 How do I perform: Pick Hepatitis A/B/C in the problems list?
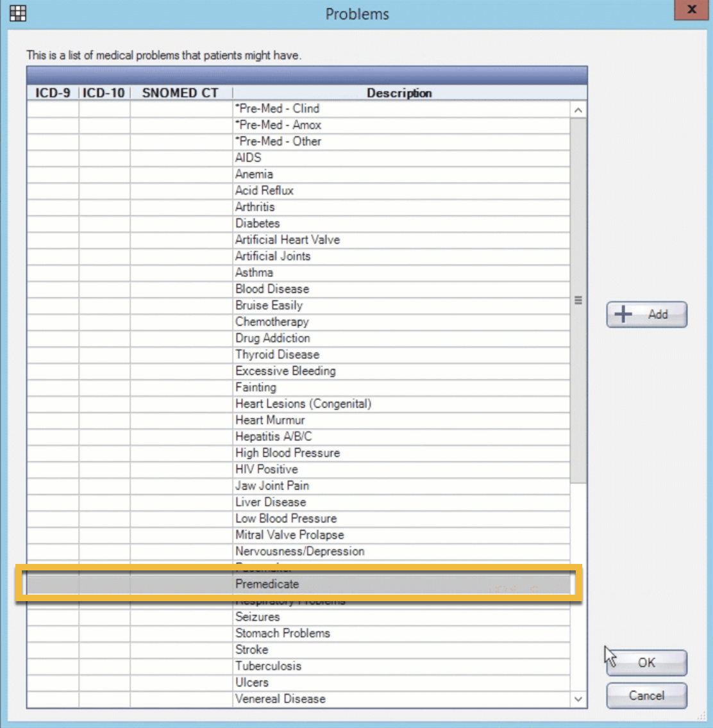coord(274,436)
